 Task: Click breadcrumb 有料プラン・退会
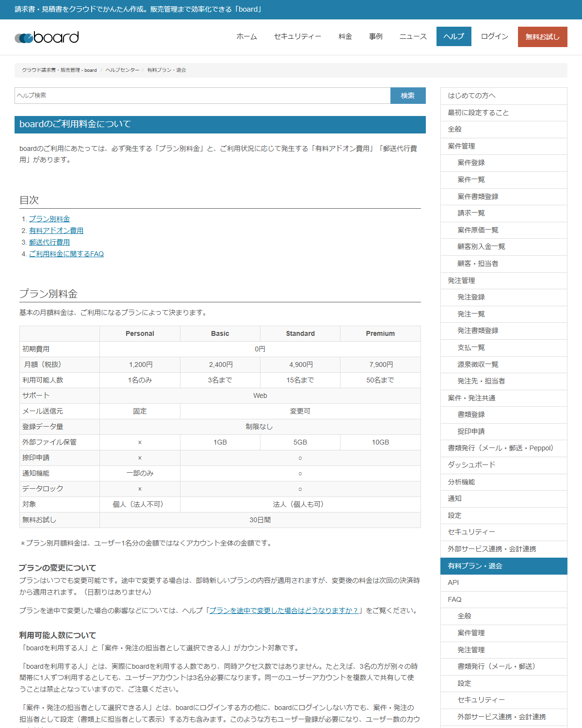(166, 70)
